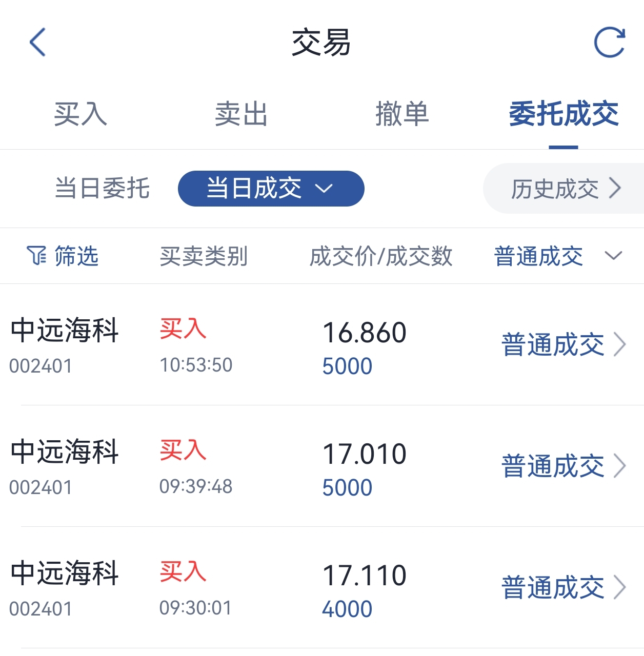Screen dimensions: 644x656
Task: Select the 委托成交 tab
Action: [x=563, y=114]
